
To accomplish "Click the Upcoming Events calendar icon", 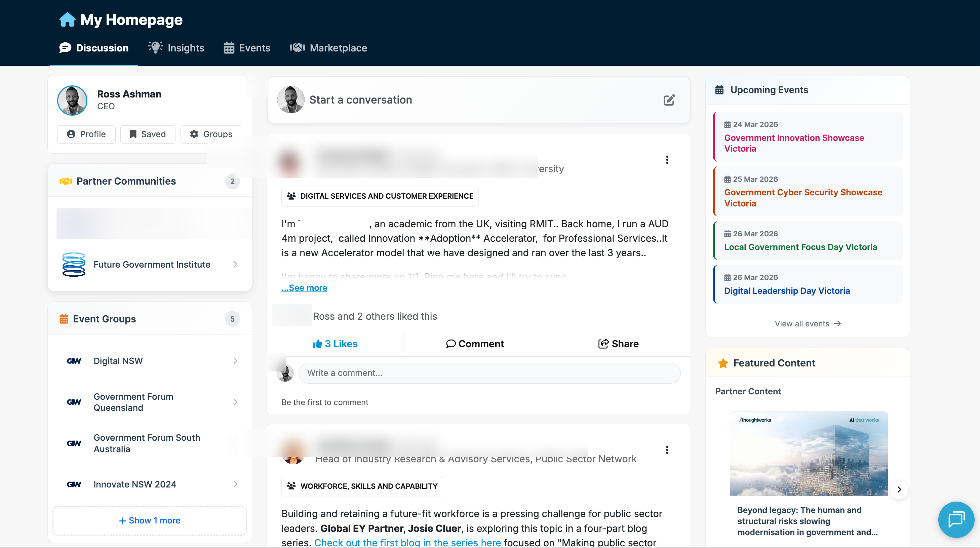I will click(x=719, y=90).
